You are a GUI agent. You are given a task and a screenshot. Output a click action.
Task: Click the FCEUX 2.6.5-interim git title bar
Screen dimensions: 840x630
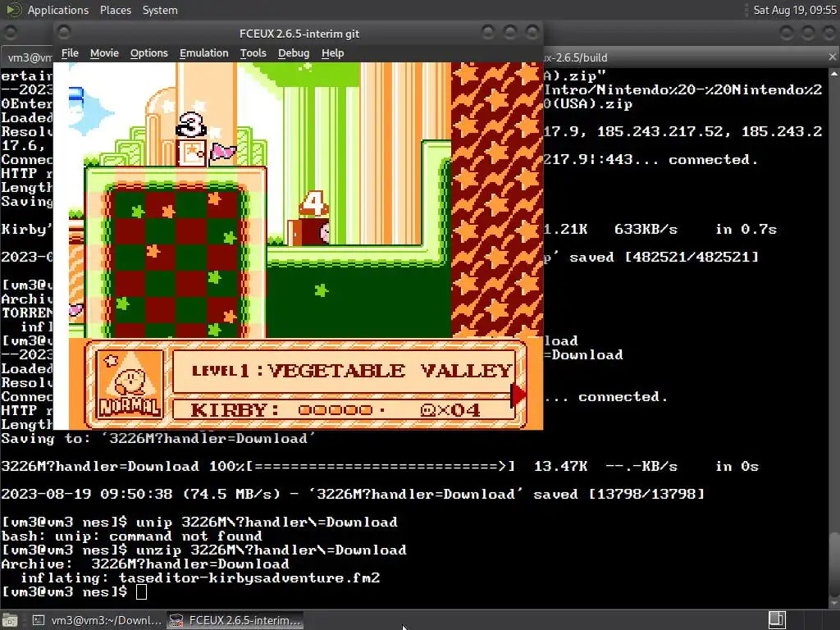[299, 33]
